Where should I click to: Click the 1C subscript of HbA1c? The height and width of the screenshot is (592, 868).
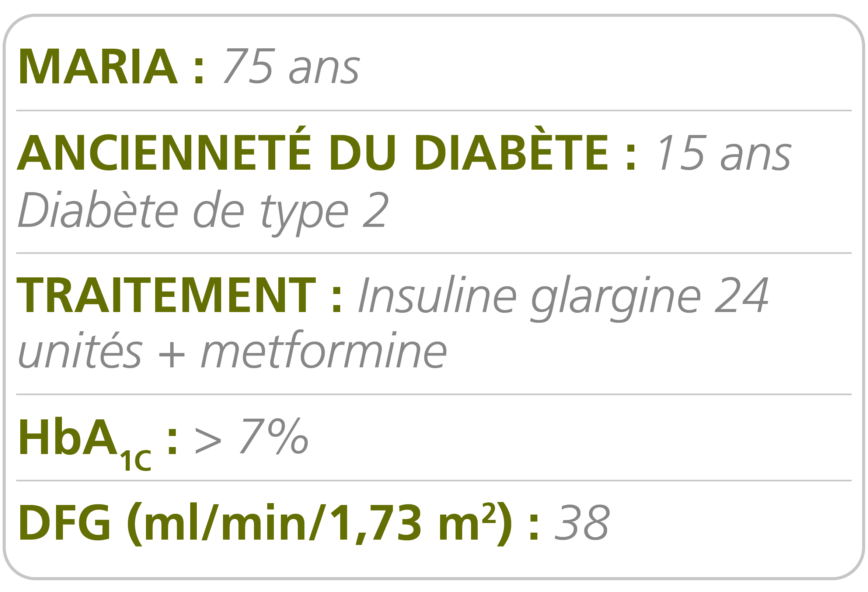(x=135, y=460)
